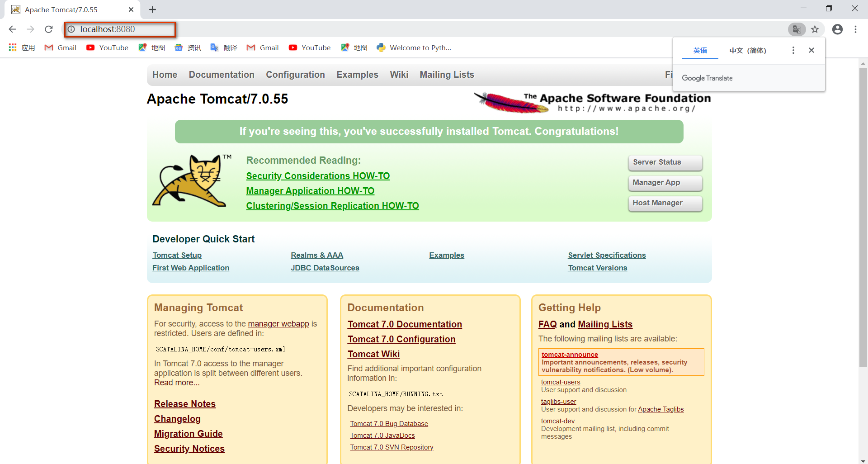Open the Google Translate icon in address bar
Viewport: 868px width, 464px height.
click(797, 29)
